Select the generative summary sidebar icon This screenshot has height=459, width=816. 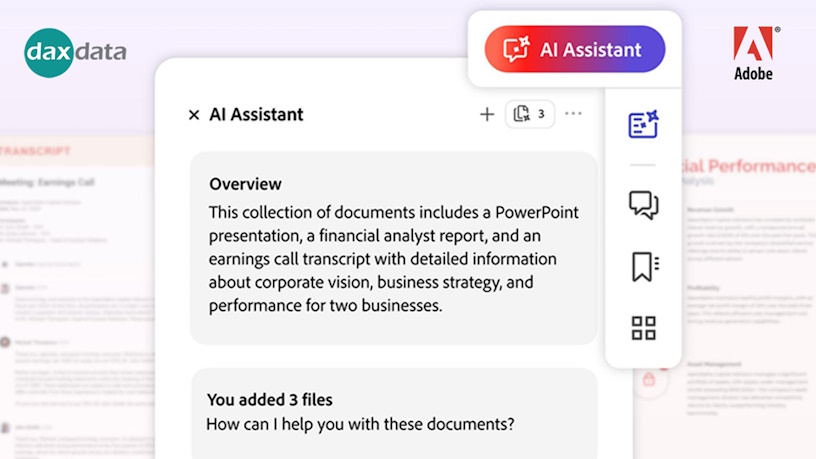(x=643, y=124)
